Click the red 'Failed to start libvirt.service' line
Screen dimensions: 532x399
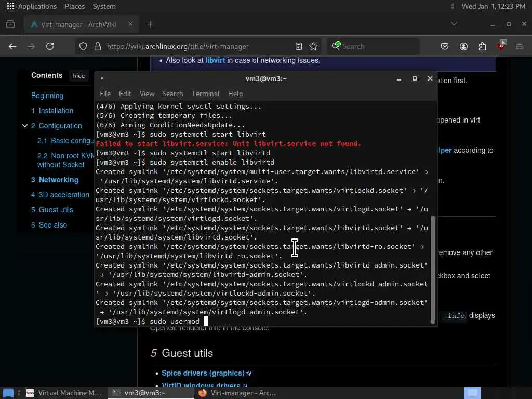pos(229,143)
